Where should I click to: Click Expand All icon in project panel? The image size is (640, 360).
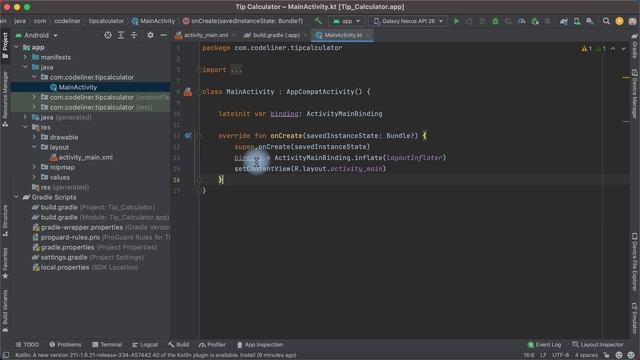(x=121, y=36)
